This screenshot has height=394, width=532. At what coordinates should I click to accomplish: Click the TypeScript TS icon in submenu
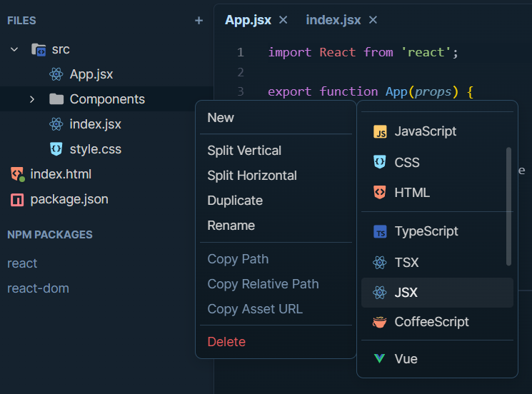point(380,232)
